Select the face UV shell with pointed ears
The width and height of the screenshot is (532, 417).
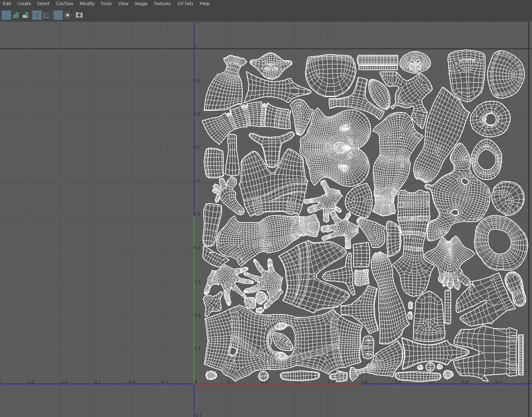[x=272, y=66]
